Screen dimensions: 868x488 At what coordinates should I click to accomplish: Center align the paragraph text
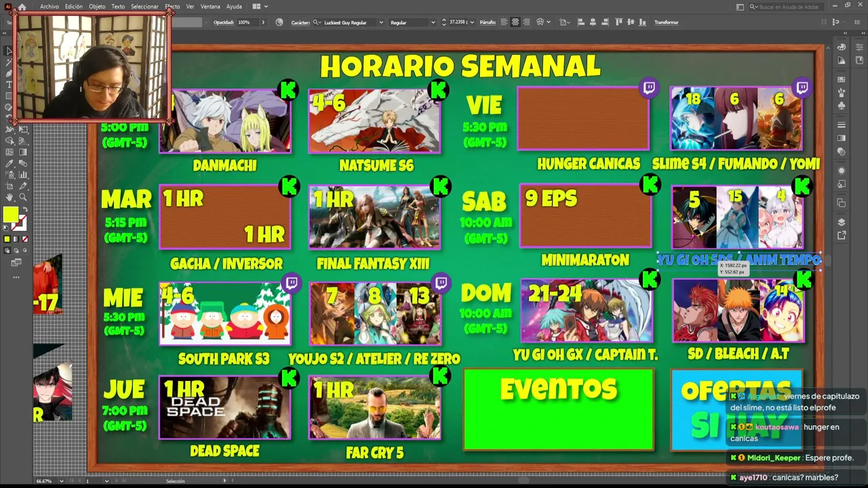pos(515,22)
